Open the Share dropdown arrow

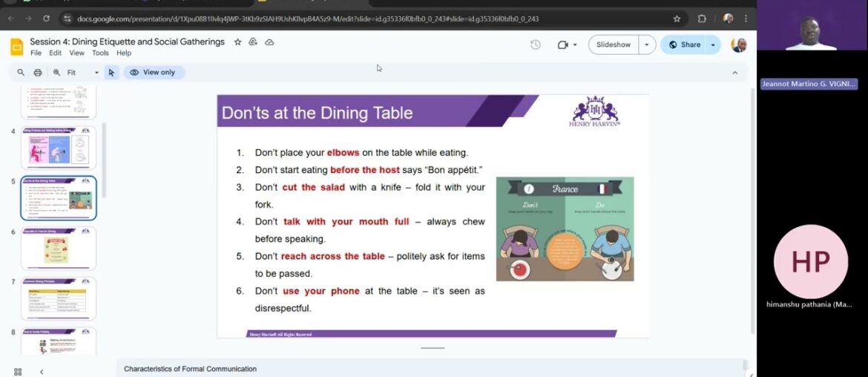pos(713,45)
